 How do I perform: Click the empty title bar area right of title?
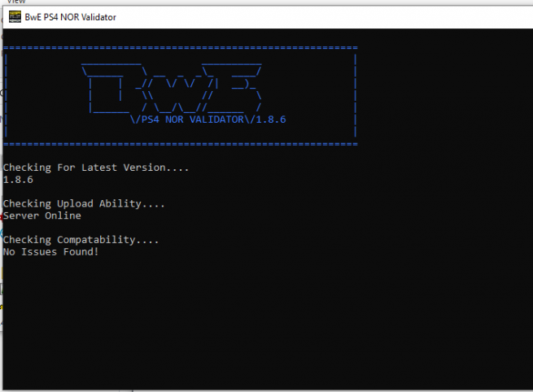tap(325, 18)
